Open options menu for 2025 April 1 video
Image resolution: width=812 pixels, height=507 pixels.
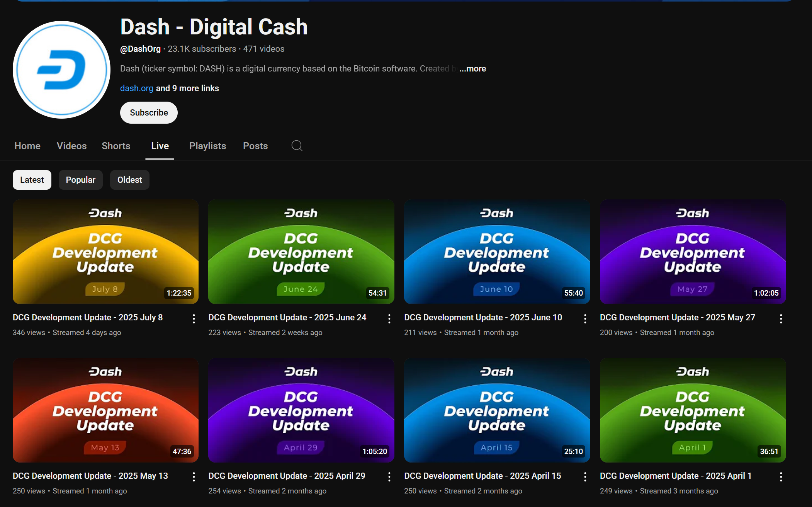(x=781, y=477)
